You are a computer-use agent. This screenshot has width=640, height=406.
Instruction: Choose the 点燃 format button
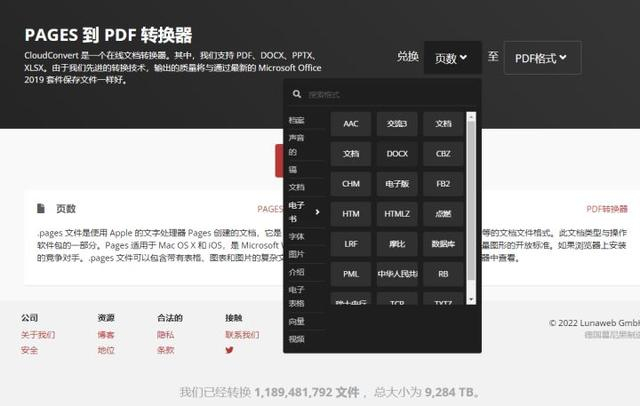[443, 214]
